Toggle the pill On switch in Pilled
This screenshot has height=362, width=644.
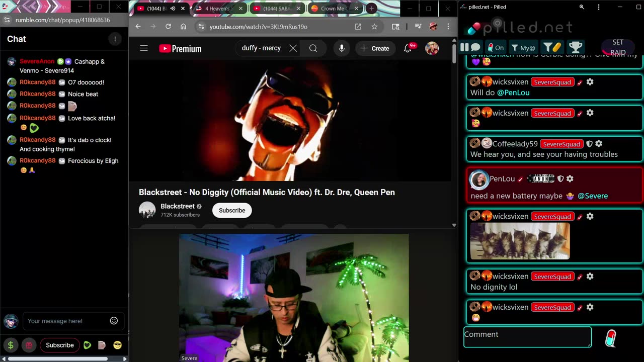pyautogui.click(x=496, y=48)
